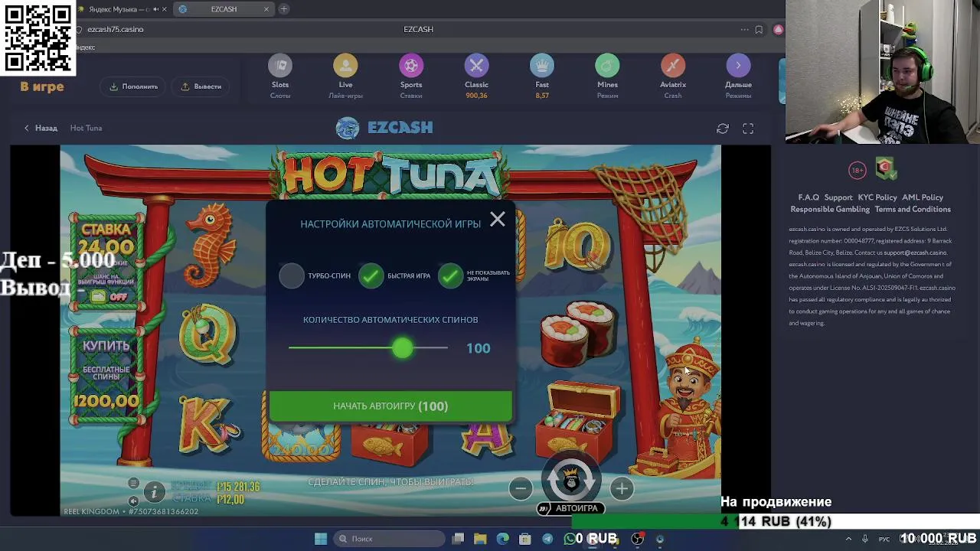980x551 pixels.
Task: Open the Live games category icon
Action: point(345,66)
